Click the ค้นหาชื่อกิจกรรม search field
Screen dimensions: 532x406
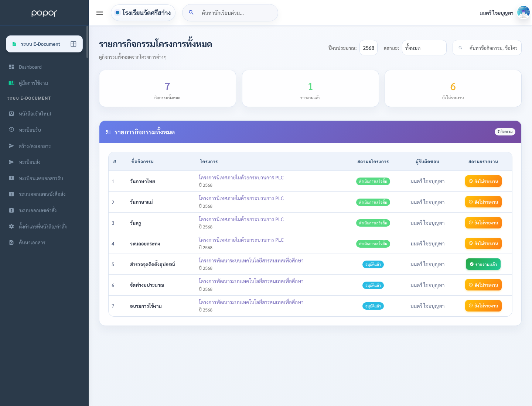tap(487, 48)
